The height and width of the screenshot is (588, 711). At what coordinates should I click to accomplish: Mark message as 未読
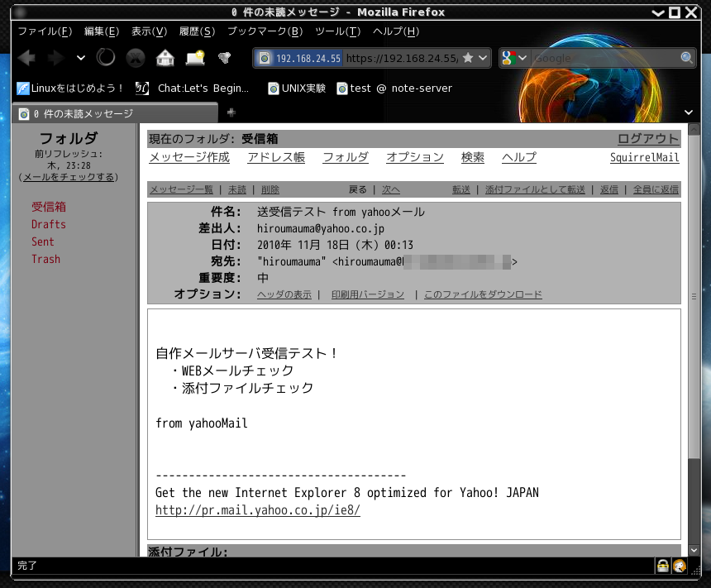pos(236,189)
